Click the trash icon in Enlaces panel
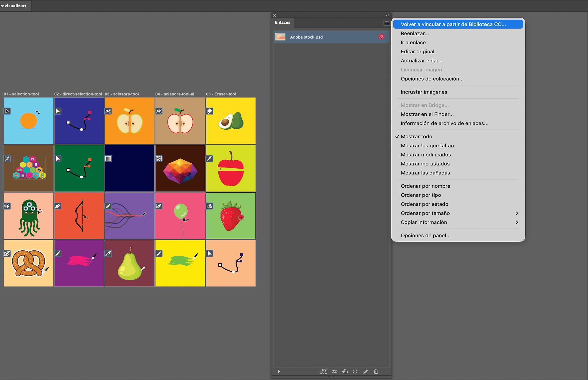Image resolution: width=588 pixels, height=380 pixels. 376,371
